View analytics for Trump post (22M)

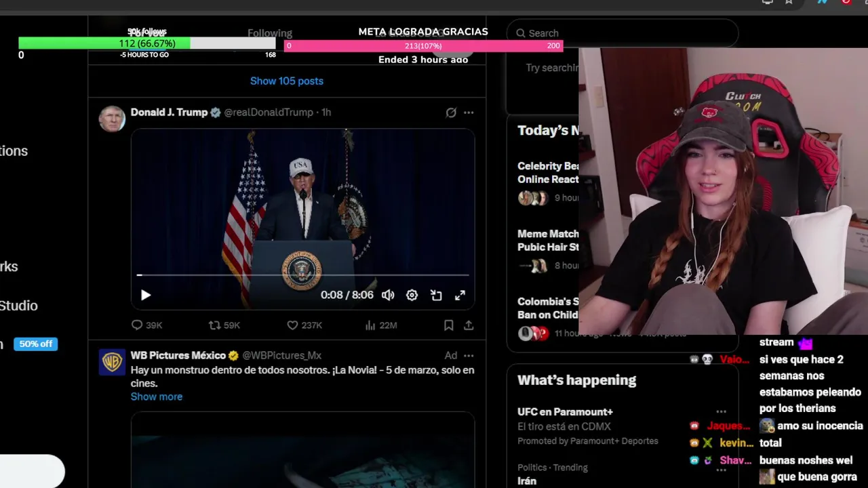[x=381, y=325]
